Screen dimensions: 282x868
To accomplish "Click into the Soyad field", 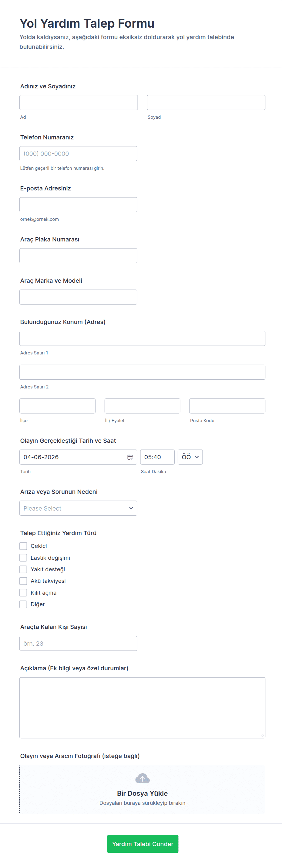I will 206,102.
